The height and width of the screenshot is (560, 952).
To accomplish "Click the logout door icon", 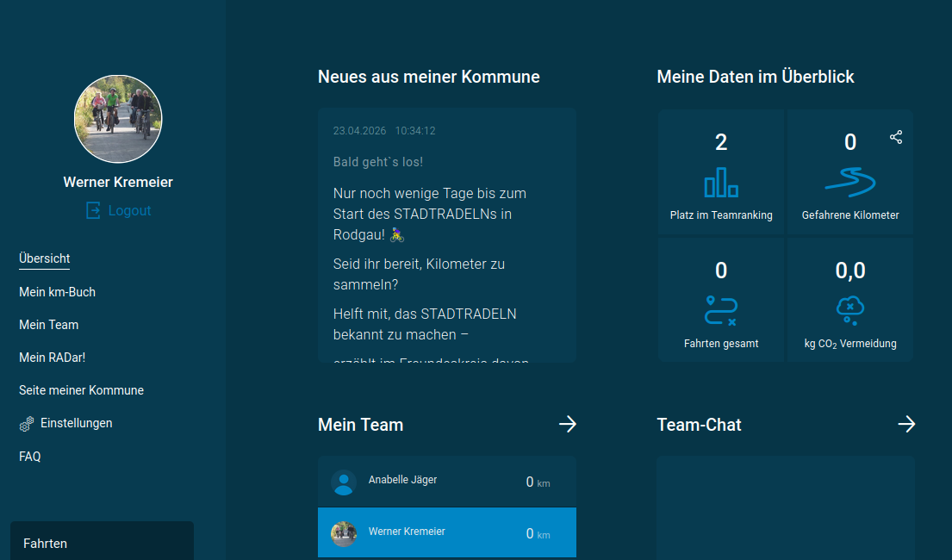I will (x=93, y=210).
